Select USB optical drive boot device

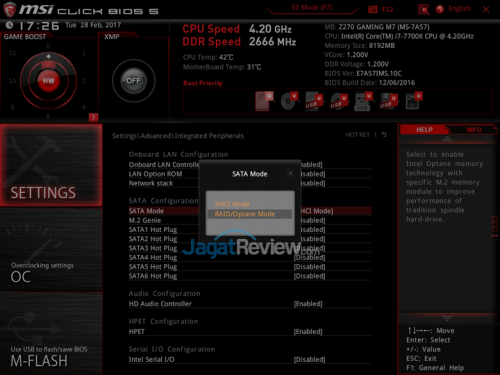point(339,102)
